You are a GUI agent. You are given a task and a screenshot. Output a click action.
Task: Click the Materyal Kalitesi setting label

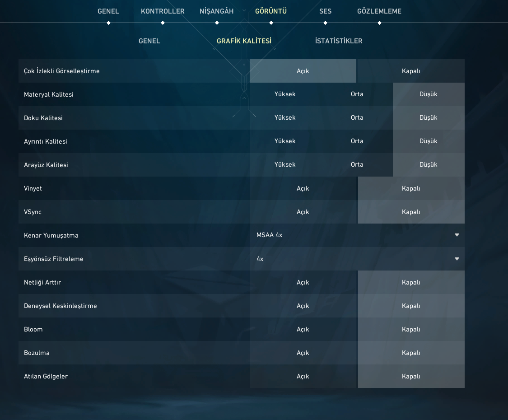click(x=49, y=95)
